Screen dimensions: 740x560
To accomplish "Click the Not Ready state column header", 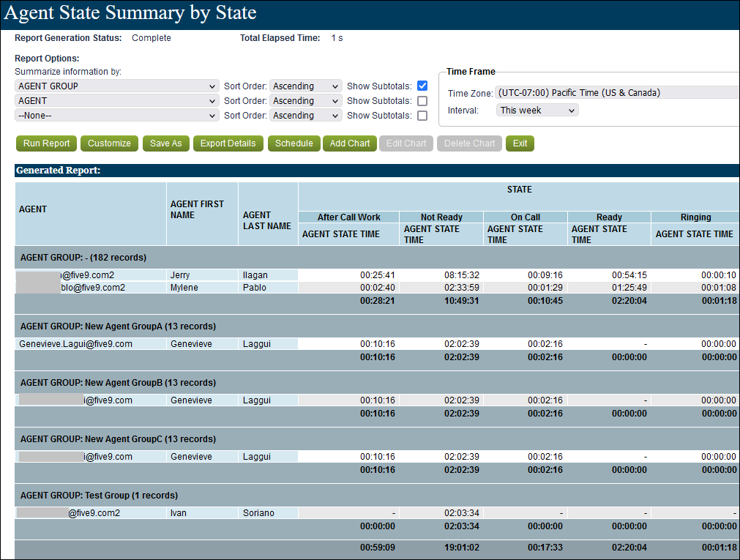I will point(441,217).
